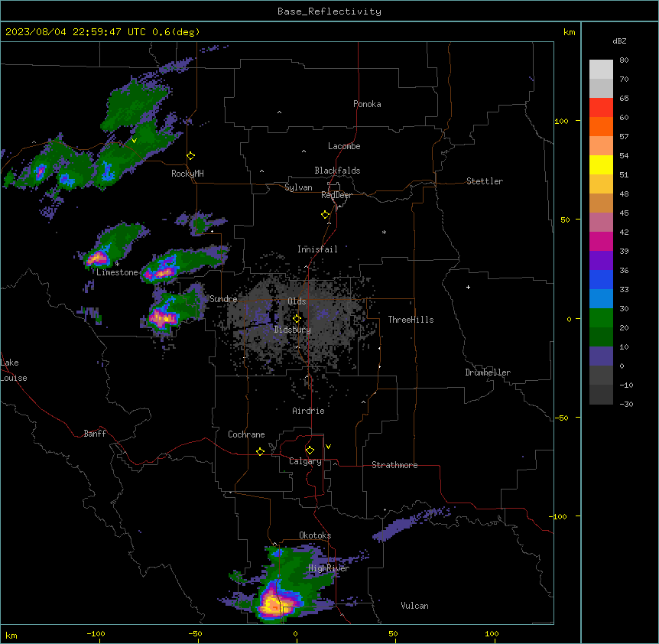Click the -50 tick label on right axis

point(561,418)
